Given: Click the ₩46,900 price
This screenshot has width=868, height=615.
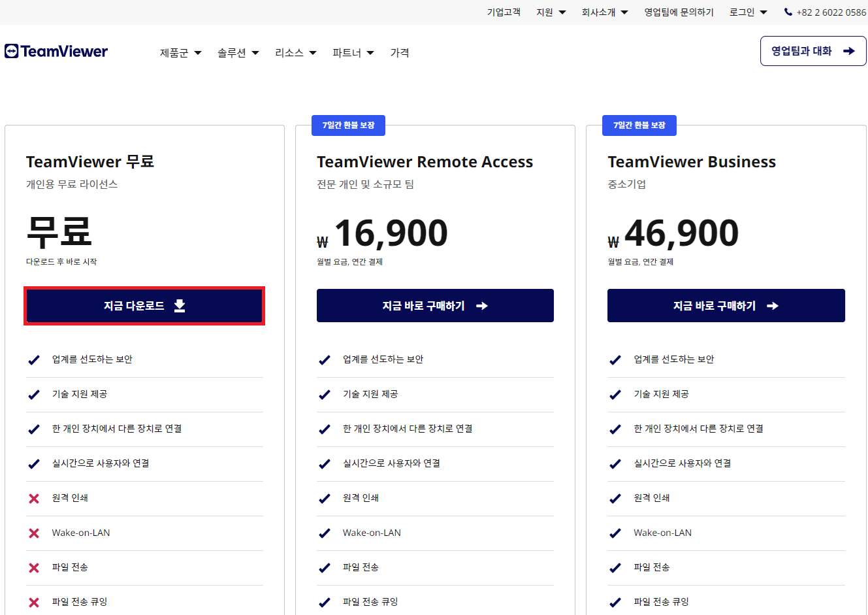Looking at the screenshot, I should [673, 233].
